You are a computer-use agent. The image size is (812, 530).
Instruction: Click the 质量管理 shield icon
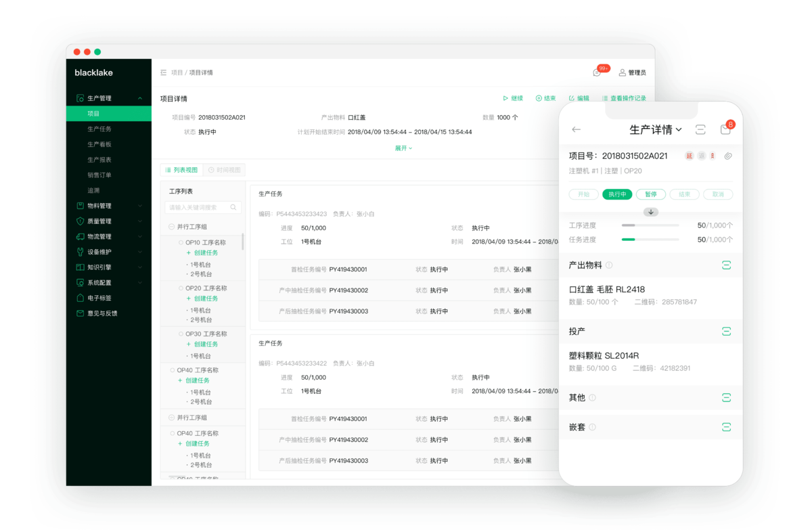[81, 221]
